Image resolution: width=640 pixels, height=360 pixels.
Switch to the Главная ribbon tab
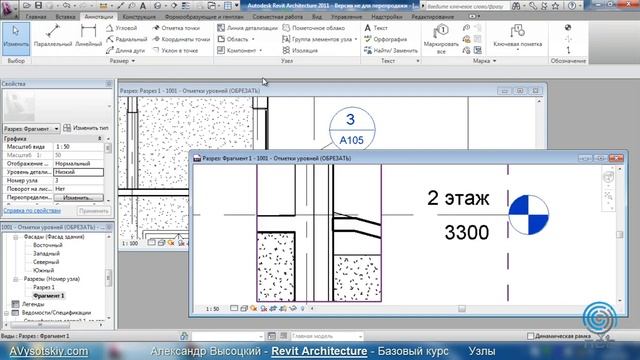click(x=36, y=17)
